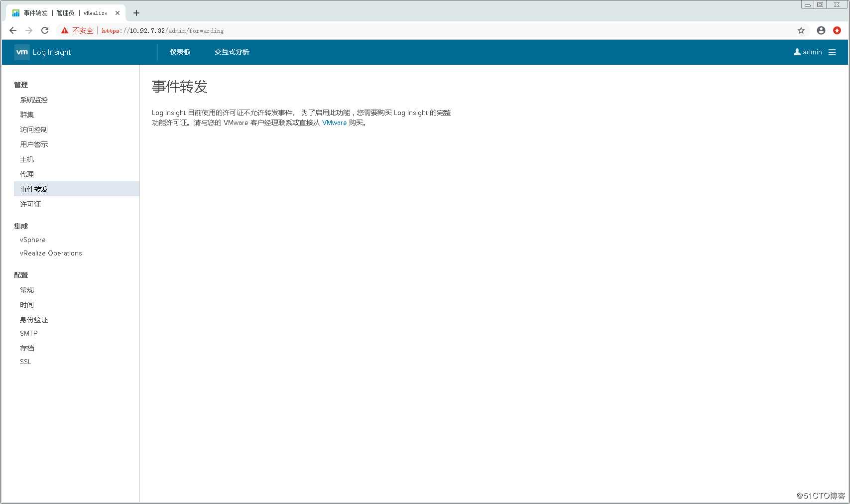This screenshot has height=504, width=850.
Task: Open vRealize Operations integration
Action: point(51,253)
